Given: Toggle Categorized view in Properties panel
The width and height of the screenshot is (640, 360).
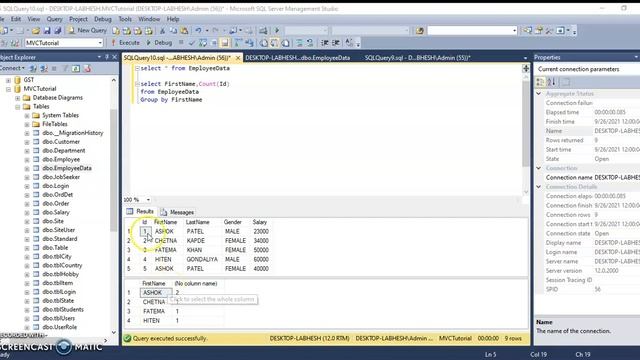Looking at the screenshot, I should click(540, 82).
